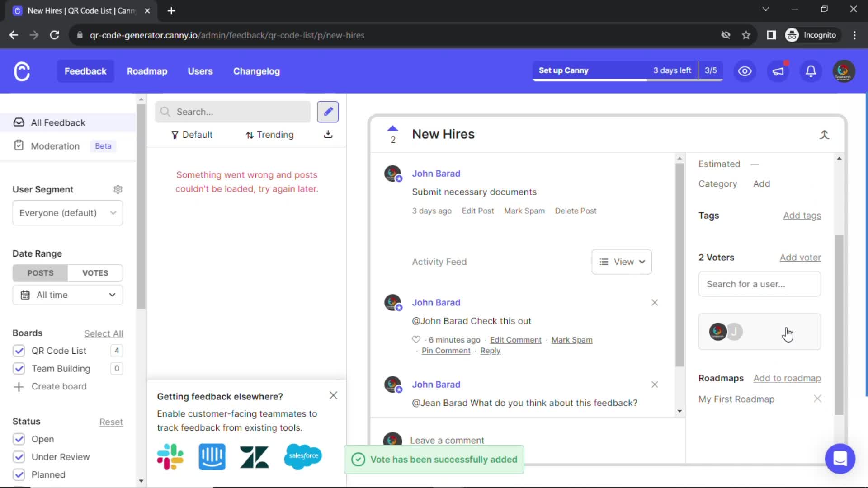
Task: Click Select All boards link
Action: point(104,333)
